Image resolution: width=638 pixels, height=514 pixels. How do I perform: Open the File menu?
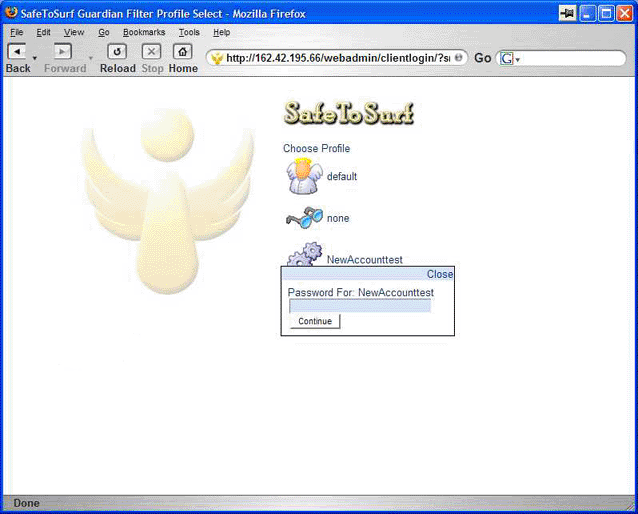pyautogui.click(x=17, y=32)
